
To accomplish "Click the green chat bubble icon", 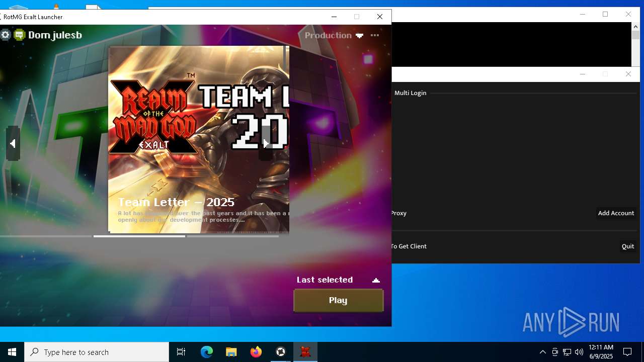I will (x=19, y=35).
